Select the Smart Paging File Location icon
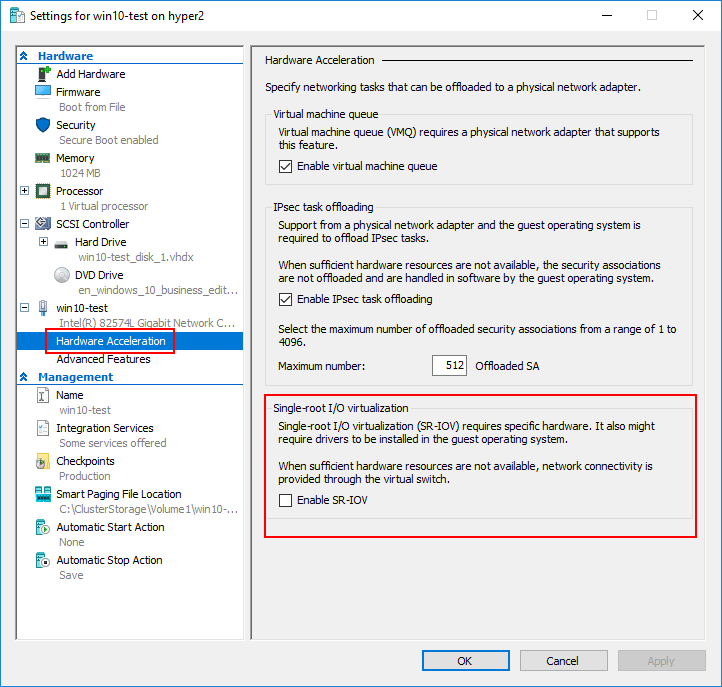This screenshot has height=687, width=722. (x=43, y=494)
